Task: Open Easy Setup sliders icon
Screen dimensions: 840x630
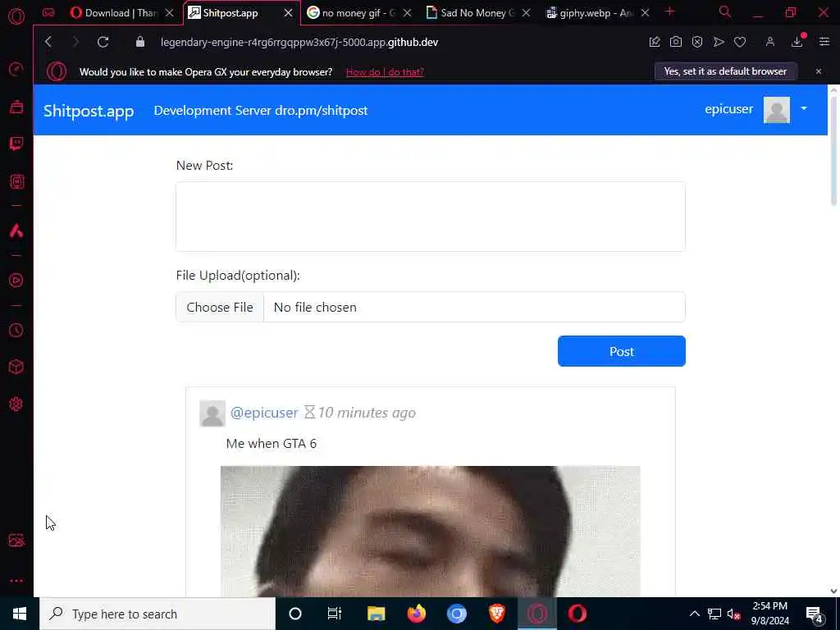Action: point(824,42)
